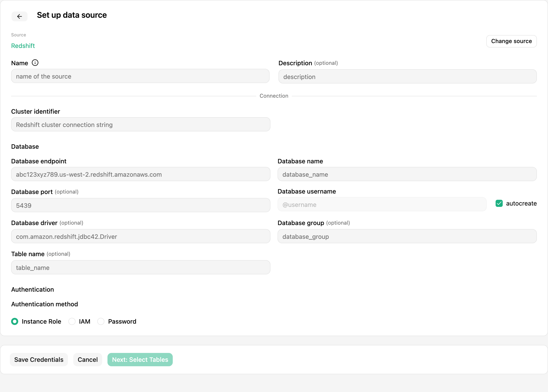Click the Database endpoint field
Screen dimensions: 548x392
coord(141,174)
